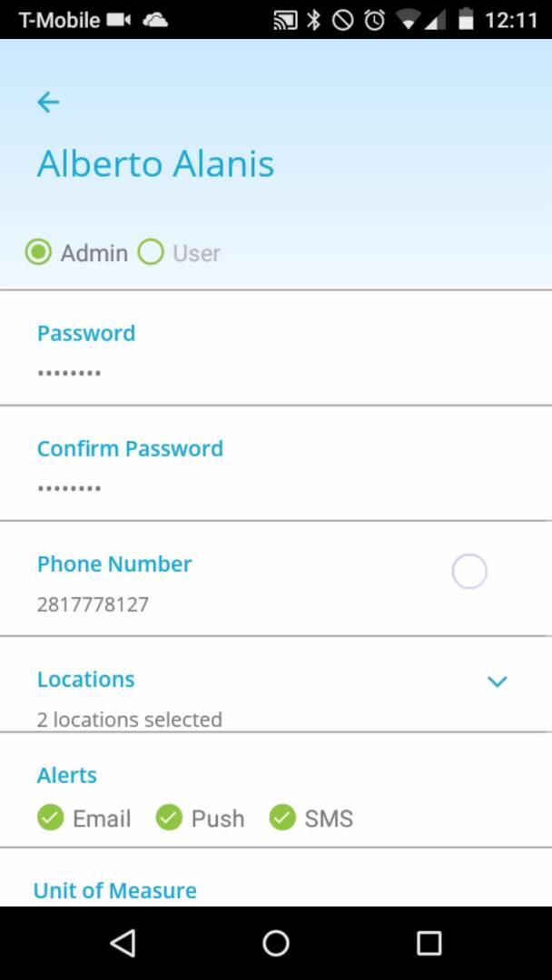Image resolution: width=552 pixels, height=980 pixels.
Task: Tap the Android home circle button
Action: [276, 943]
